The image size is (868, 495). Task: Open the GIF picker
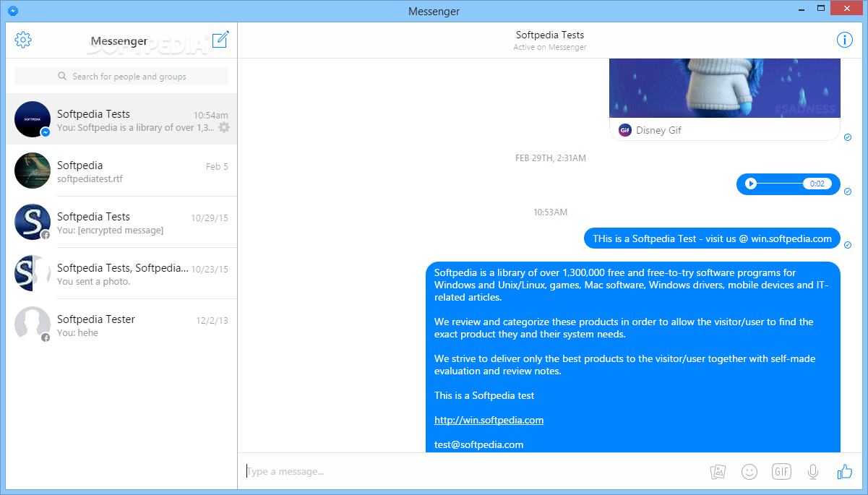click(781, 472)
